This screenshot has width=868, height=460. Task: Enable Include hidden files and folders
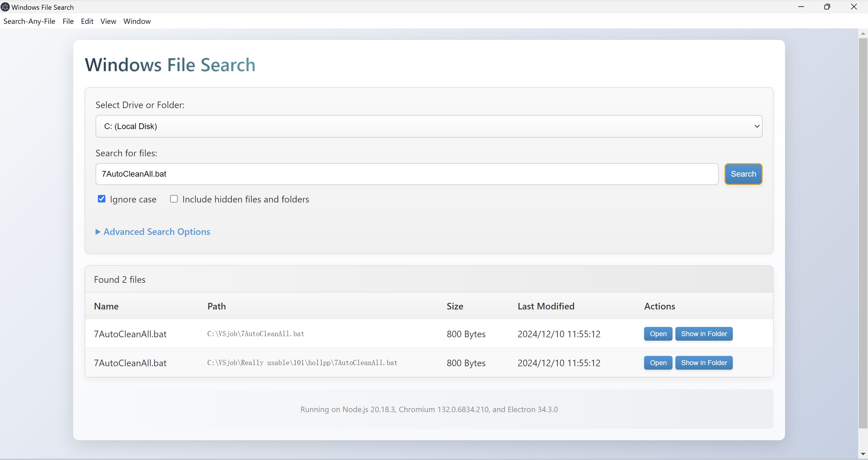[174, 199]
